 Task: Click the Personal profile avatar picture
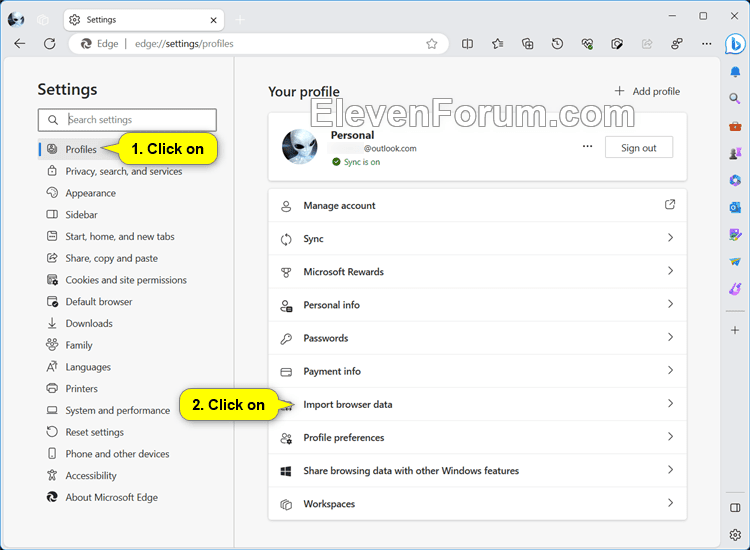click(x=299, y=147)
